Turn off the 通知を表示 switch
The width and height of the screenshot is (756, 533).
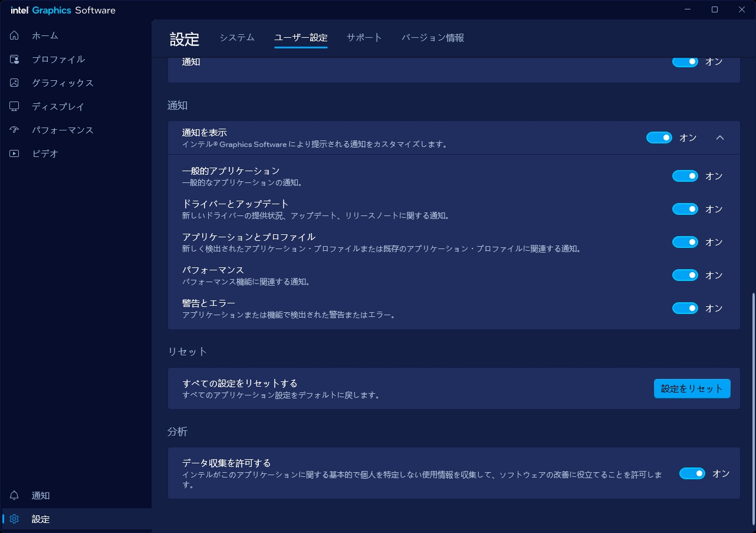pyautogui.click(x=659, y=138)
